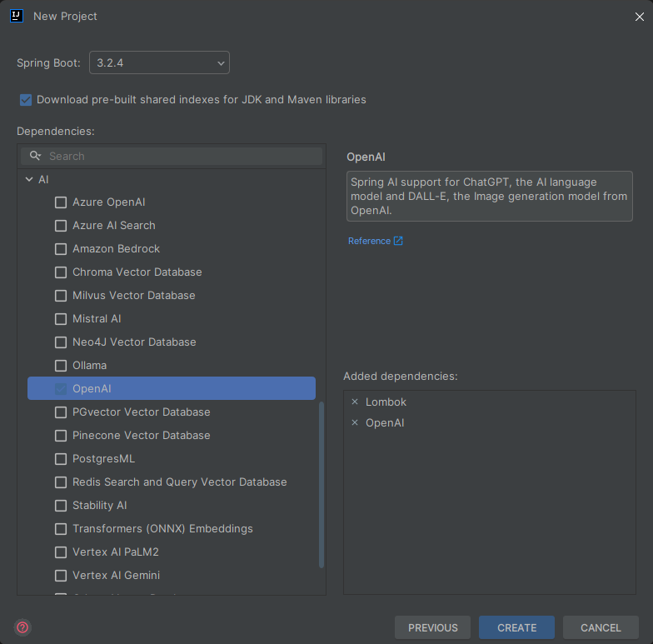The height and width of the screenshot is (644, 653).
Task: Uncheck the OpenAI dependency checkbox
Action: 61,389
